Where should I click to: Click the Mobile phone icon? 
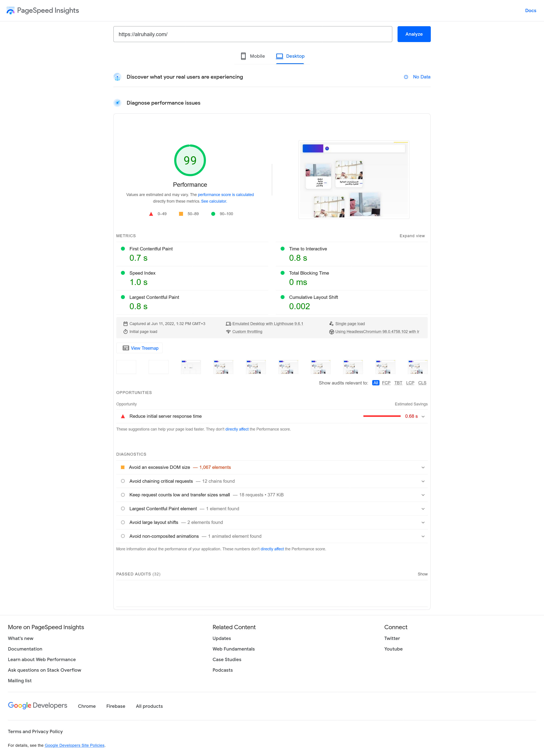click(243, 56)
